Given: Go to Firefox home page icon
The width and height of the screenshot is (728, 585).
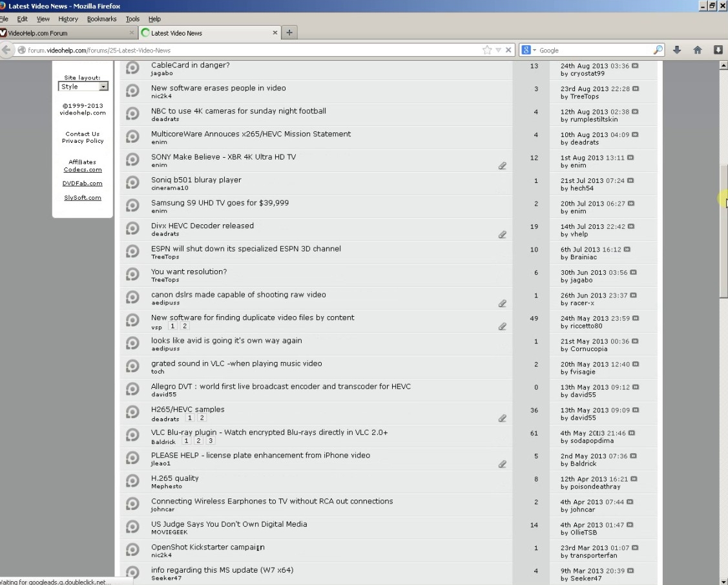Looking at the screenshot, I should coord(698,50).
